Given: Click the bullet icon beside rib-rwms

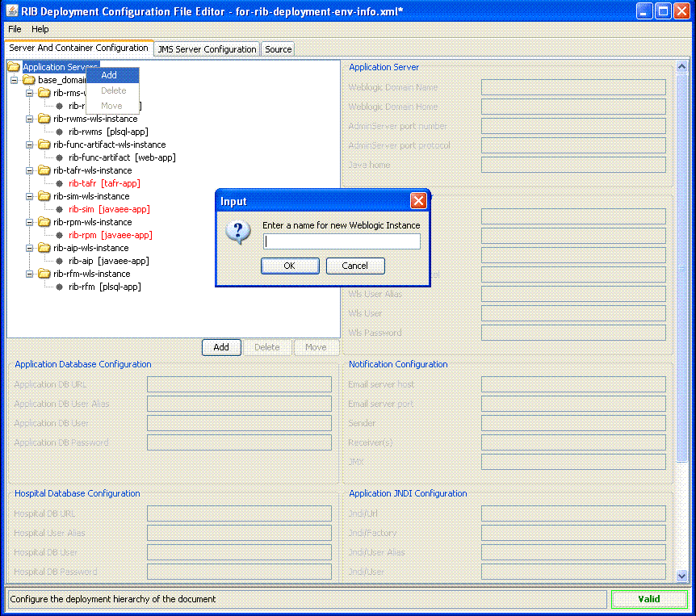Looking at the screenshot, I should click(60, 132).
